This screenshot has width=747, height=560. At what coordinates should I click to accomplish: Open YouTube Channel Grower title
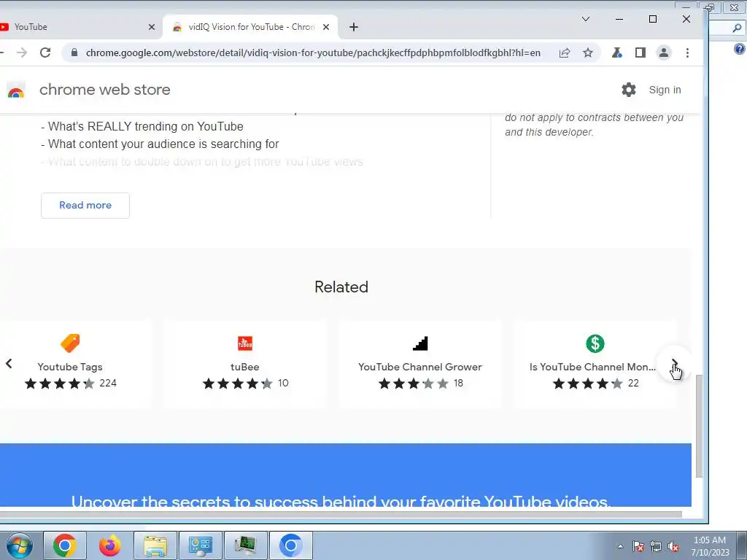[x=420, y=367]
